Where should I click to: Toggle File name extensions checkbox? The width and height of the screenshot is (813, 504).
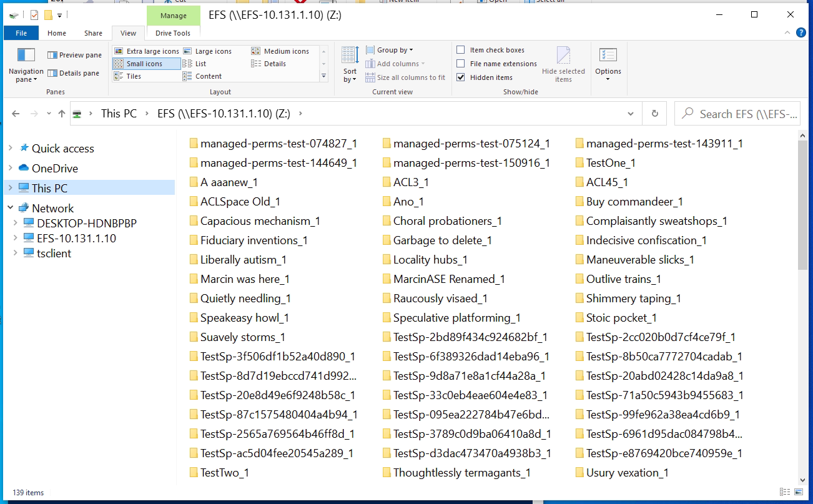tap(461, 64)
